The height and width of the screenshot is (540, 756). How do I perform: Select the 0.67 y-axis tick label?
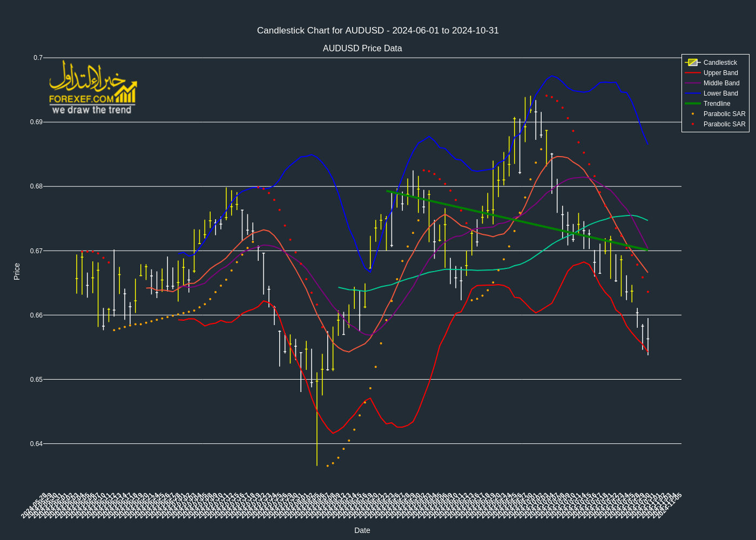coord(36,251)
